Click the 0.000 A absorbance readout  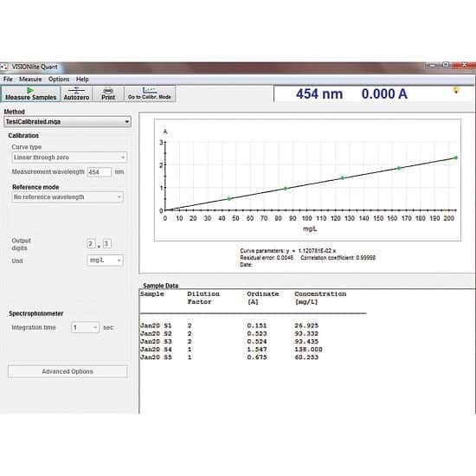384,93
